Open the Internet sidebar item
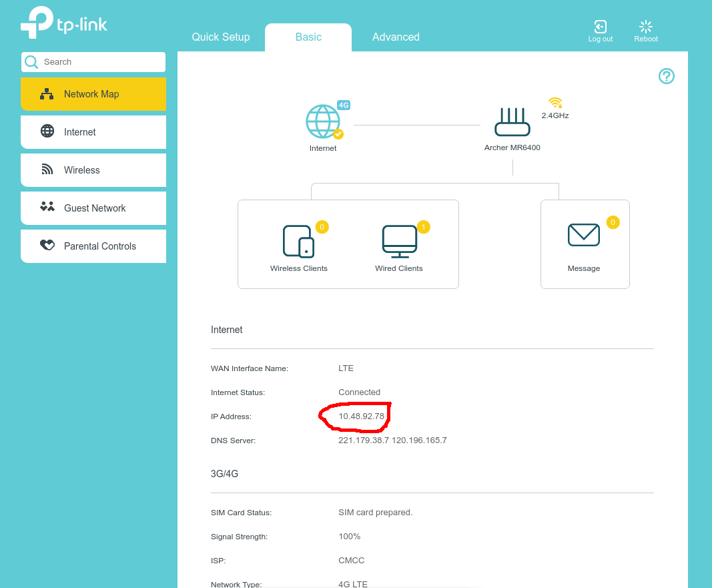The image size is (712, 588). click(93, 132)
